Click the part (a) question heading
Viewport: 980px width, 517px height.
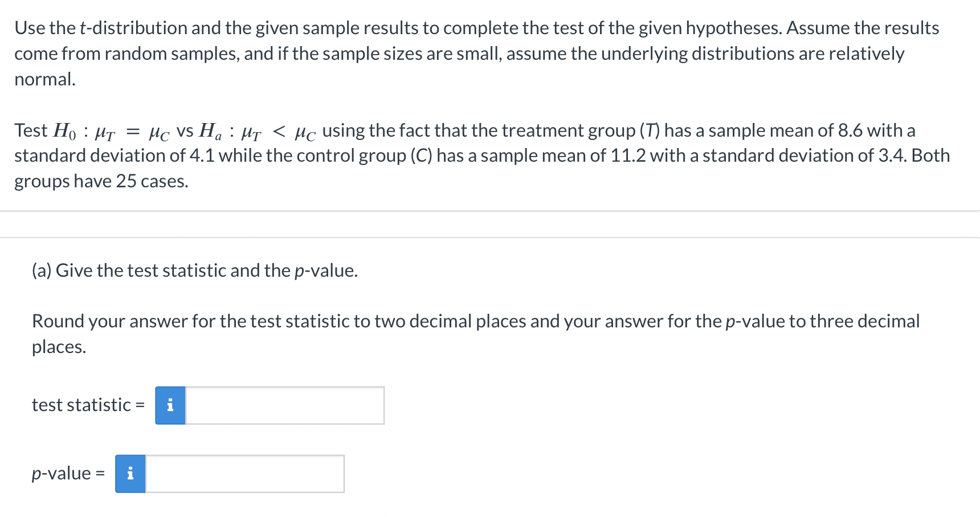click(194, 270)
